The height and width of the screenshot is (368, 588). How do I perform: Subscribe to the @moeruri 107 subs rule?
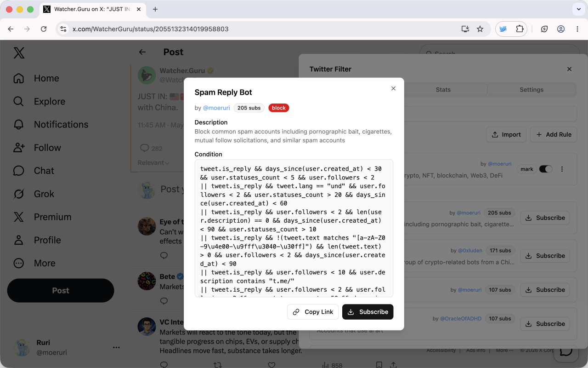click(x=545, y=290)
